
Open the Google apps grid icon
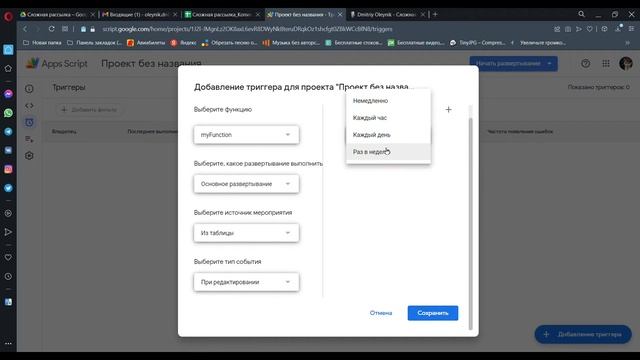[606, 64]
